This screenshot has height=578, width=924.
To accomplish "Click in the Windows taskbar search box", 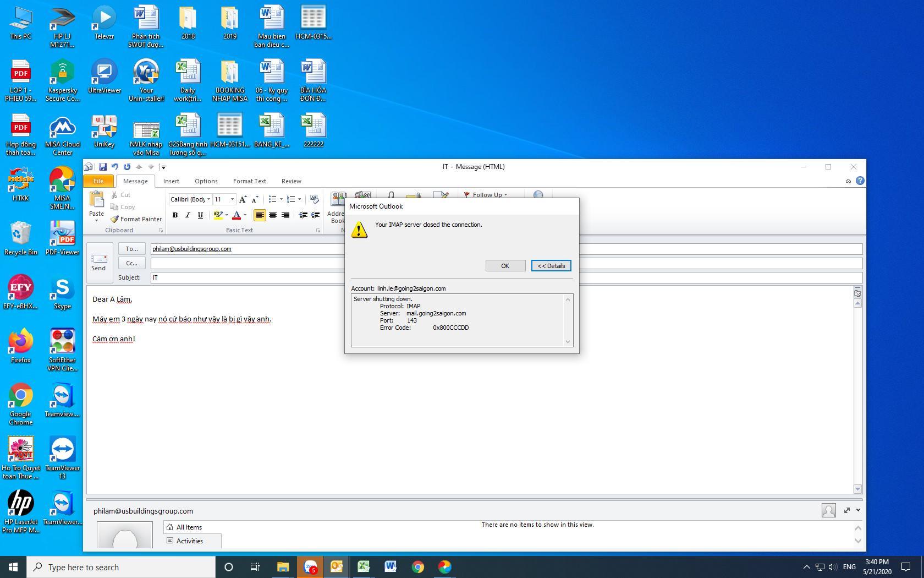I will click(x=121, y=567).
